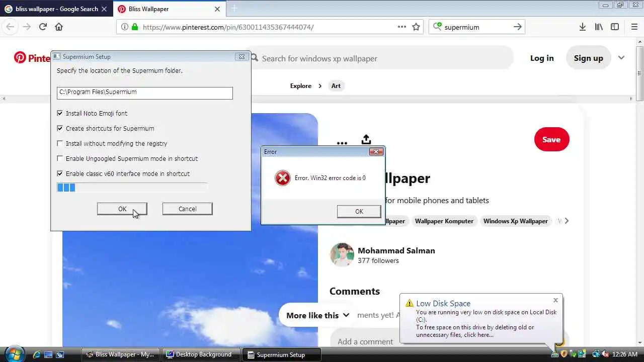Reload the Pinterest page
The height and width of the screenshot is (362, 644).
tap(43, 27)
